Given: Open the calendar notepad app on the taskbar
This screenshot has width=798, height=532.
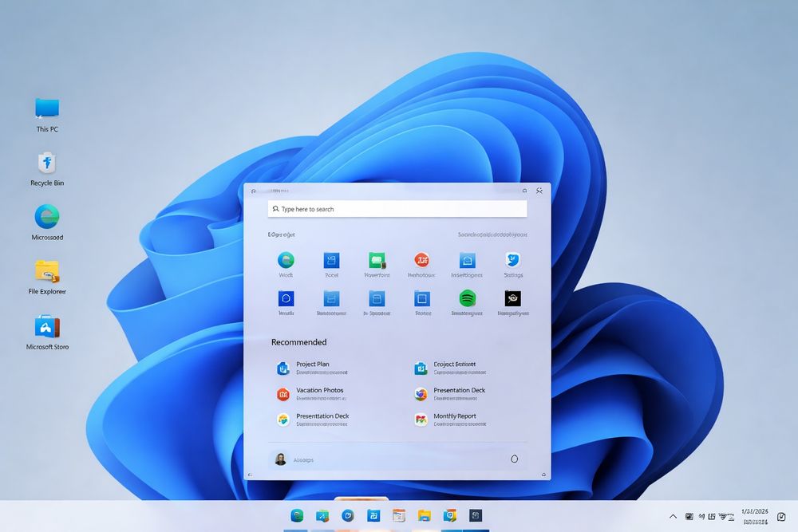Looking at the screenshot, I should [x=399, y=516].
